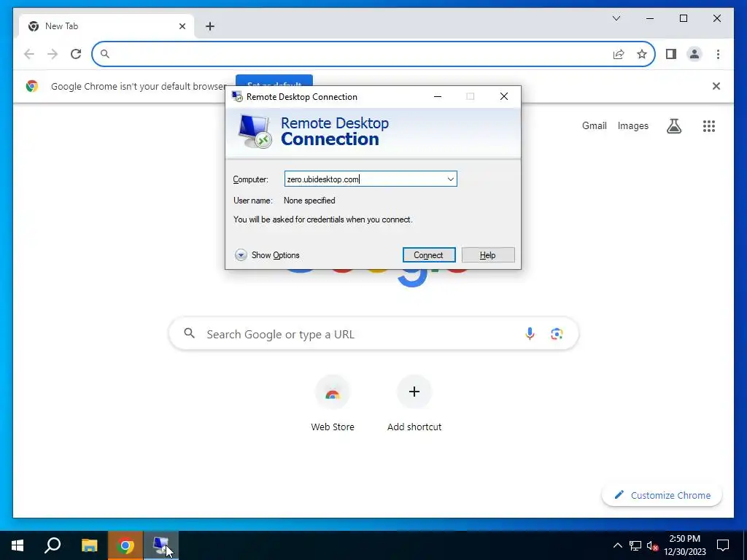747x560 pixels.
Task: Minimize the Remote Desktop Connection dialog
Action: 438,97
